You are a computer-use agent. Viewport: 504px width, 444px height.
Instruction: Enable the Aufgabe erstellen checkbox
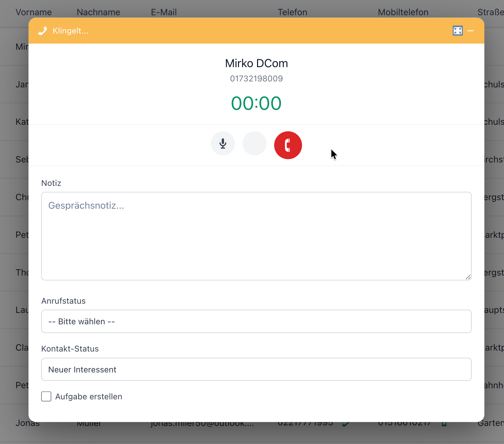point(47,396)
